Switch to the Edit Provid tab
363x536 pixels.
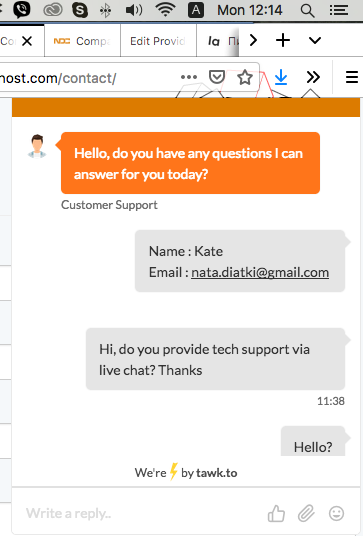click(158, 41)
